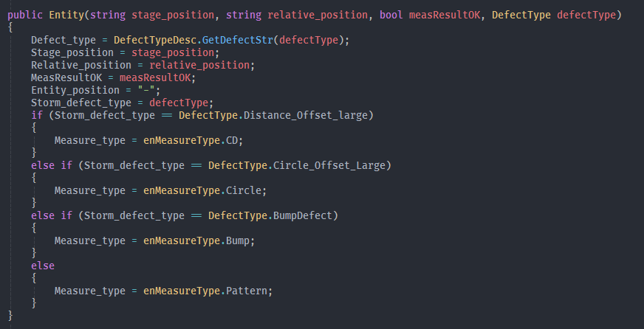Click the closing brace of constructor
The image size is (644, 329).
click(x=10, y=316)
